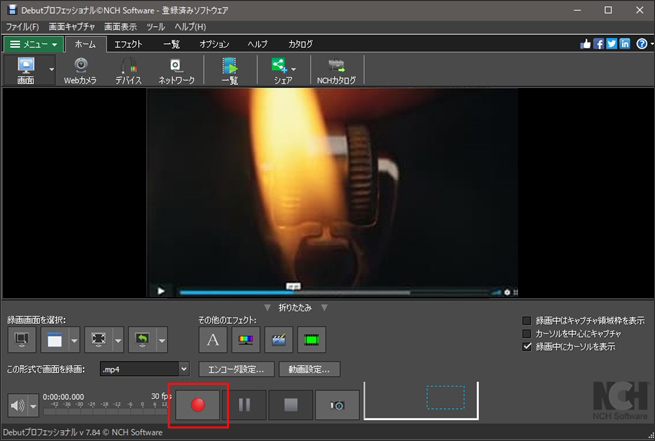Play the preview video
This screenshot has width=655, height=441.
161,291
